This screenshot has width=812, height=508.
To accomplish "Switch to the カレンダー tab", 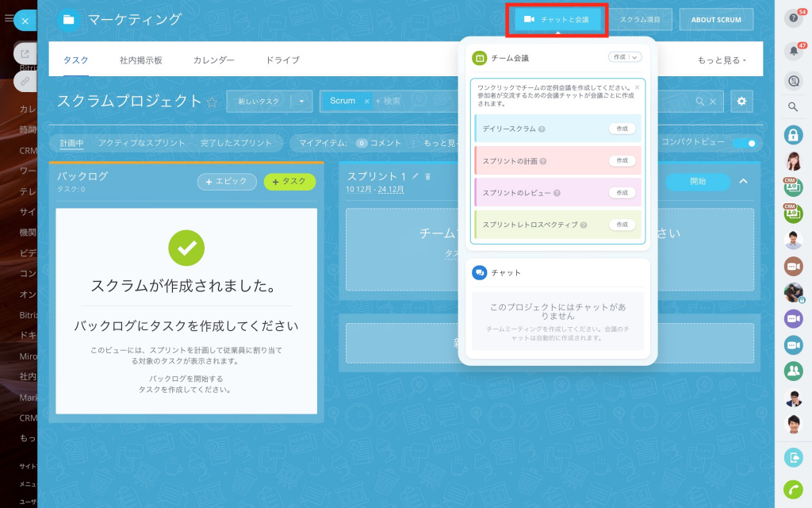I will pos(213,60).
